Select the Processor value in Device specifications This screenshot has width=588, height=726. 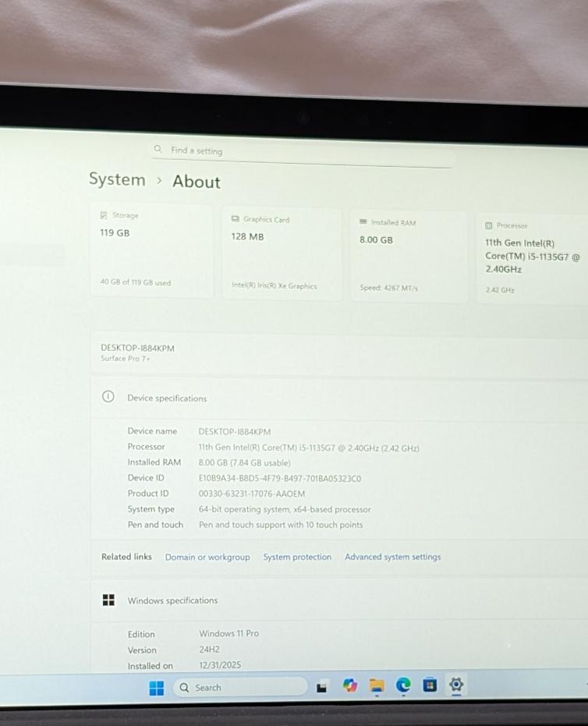coord(309,448)
